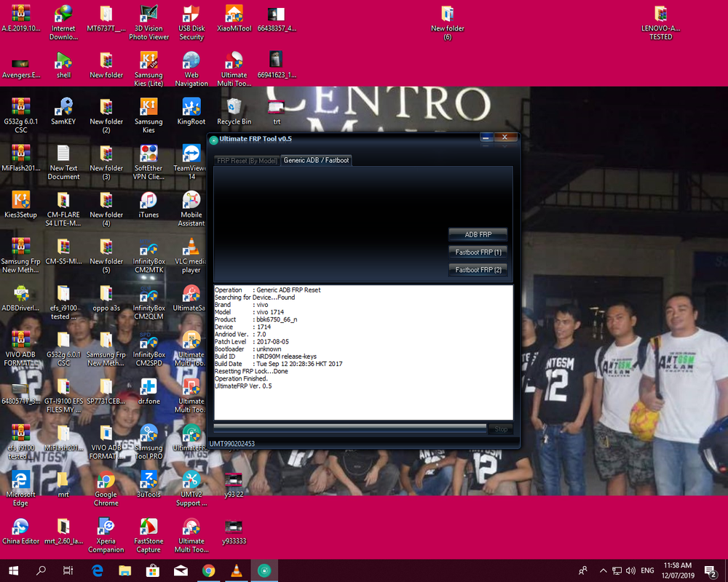Open the New Text Document icon
This screenshot has width=728, height=582.
click(x=63, y=162)
